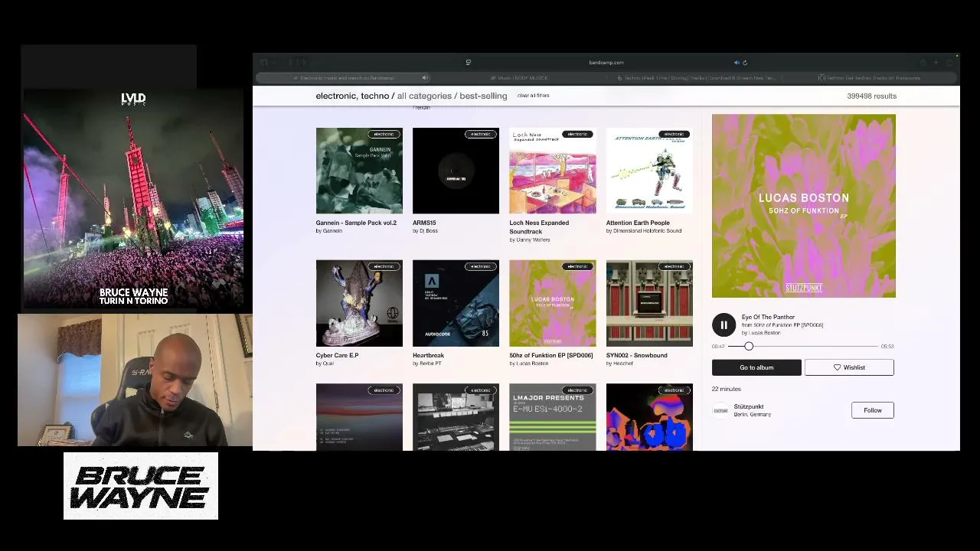The height and width of the screenshot is (551, 980).
Task: Open the Stützpunkt label link
Action: click(749, 406)
